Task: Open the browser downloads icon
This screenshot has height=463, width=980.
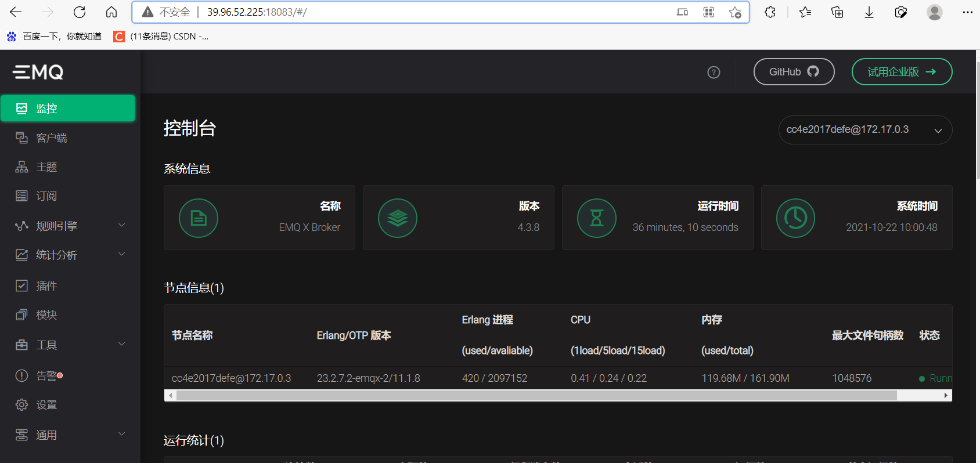Action: click(869, 12)
